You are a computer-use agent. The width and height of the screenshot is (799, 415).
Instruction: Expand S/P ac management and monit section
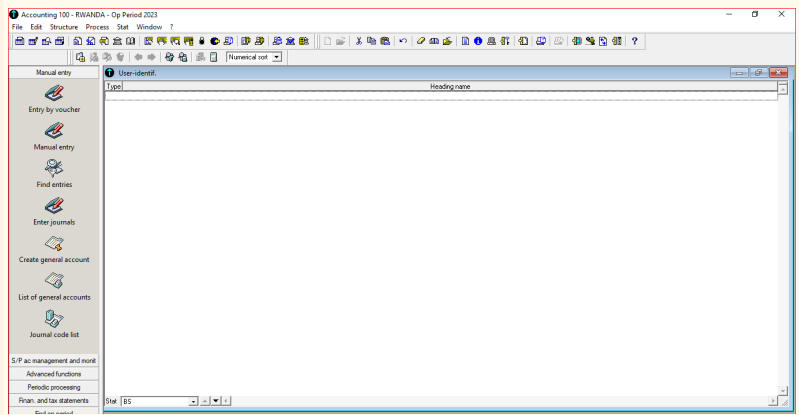[x=54, y=360]
